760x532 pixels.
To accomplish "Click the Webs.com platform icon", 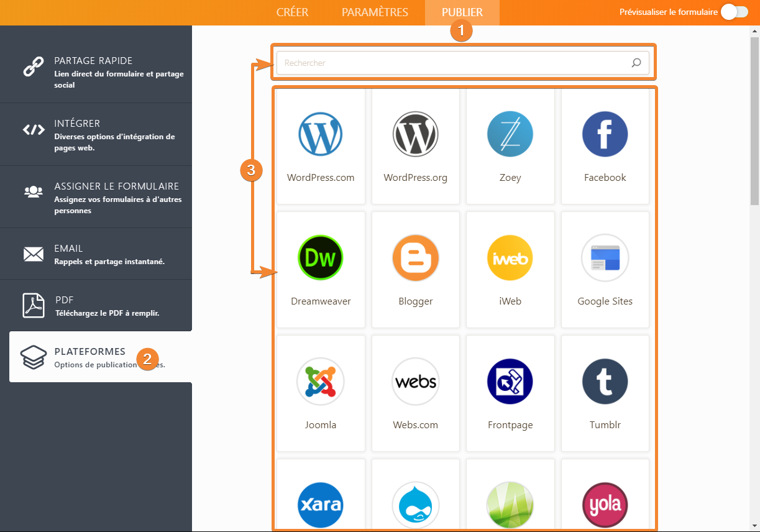I will (416, 382).
